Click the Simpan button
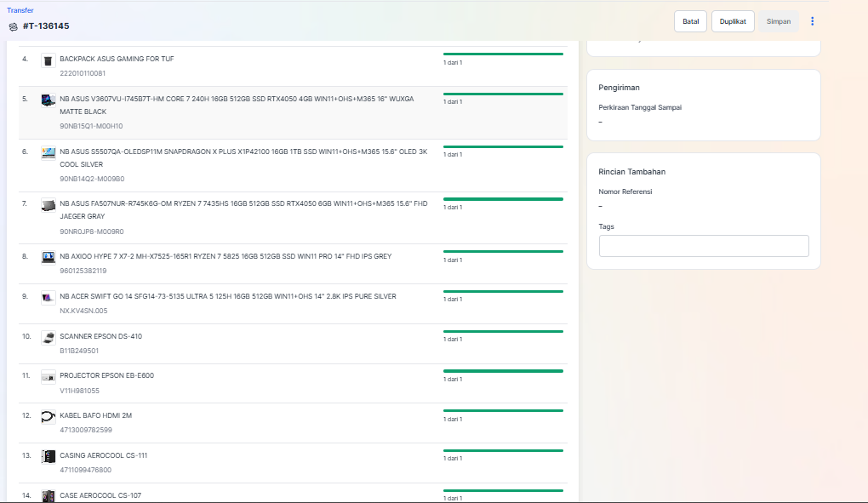This screenshot has height=503, width=868. pyautogui.click(x=779, y=21)
